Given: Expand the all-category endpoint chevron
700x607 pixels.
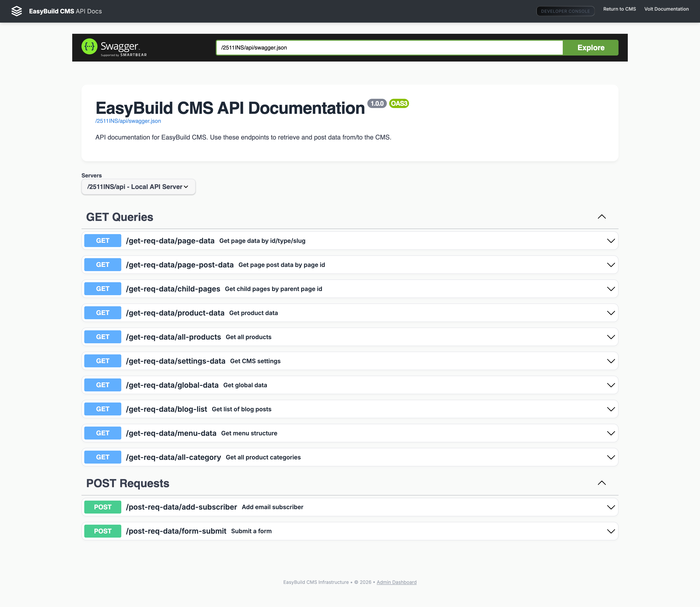Looking at the screenshot, I should pos(611,457).
